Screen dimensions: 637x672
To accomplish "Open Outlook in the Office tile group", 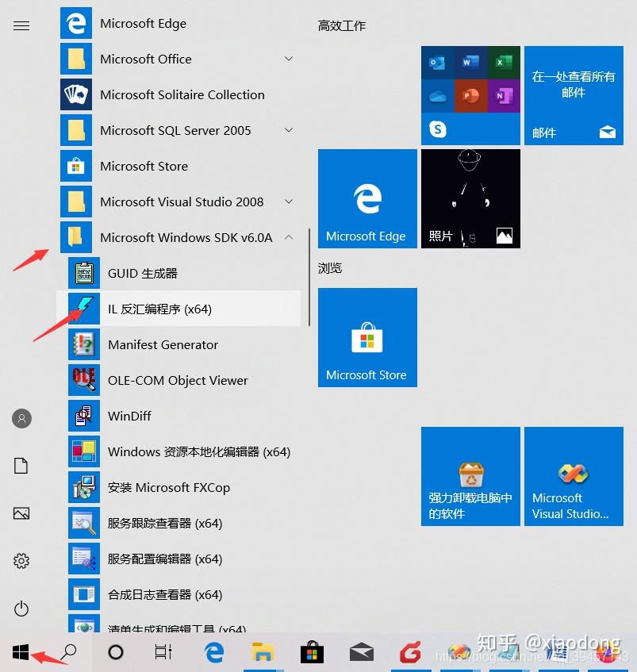I will [438, 63].
